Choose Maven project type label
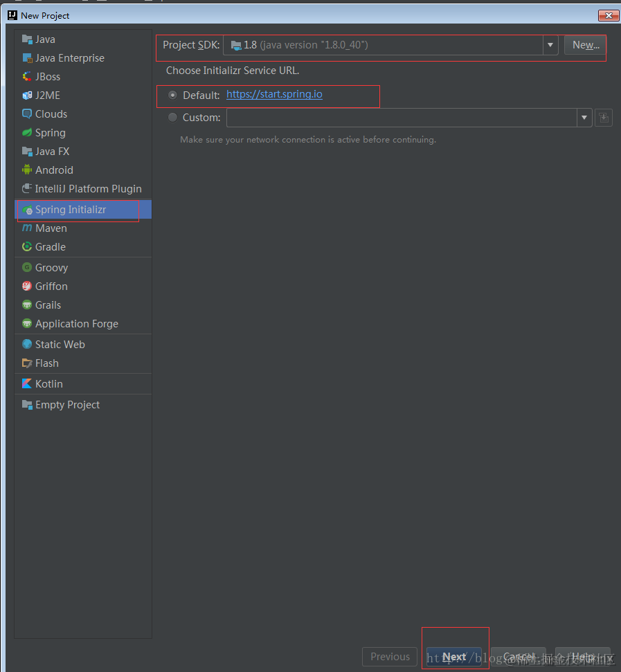Viewport: 621px width, 672px height. click(x=51, y=228)
